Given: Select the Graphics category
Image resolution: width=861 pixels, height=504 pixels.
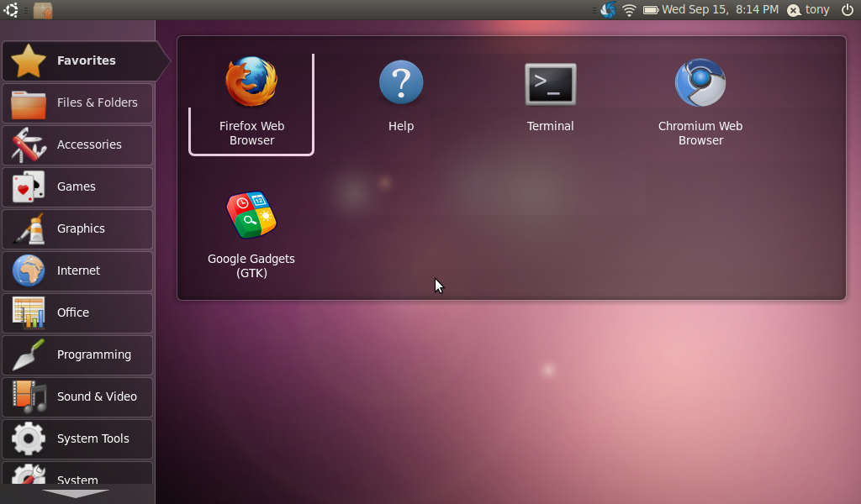Looking at the screenshot, I should tap(78, 228).
